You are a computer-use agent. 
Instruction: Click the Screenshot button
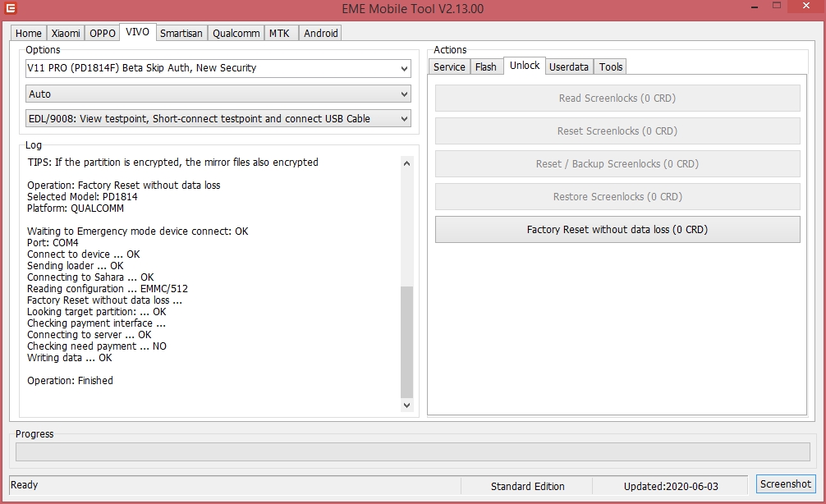786,484
